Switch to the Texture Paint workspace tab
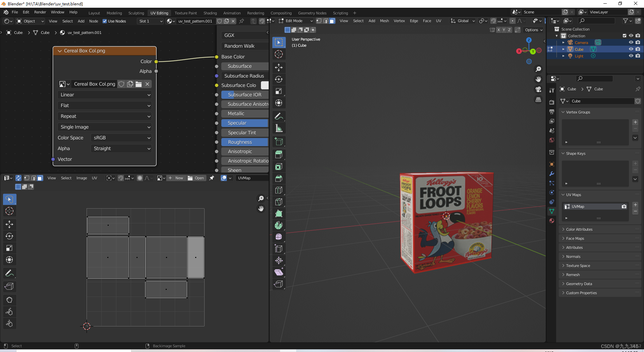The image size is (644, 352). pos(185,13)
